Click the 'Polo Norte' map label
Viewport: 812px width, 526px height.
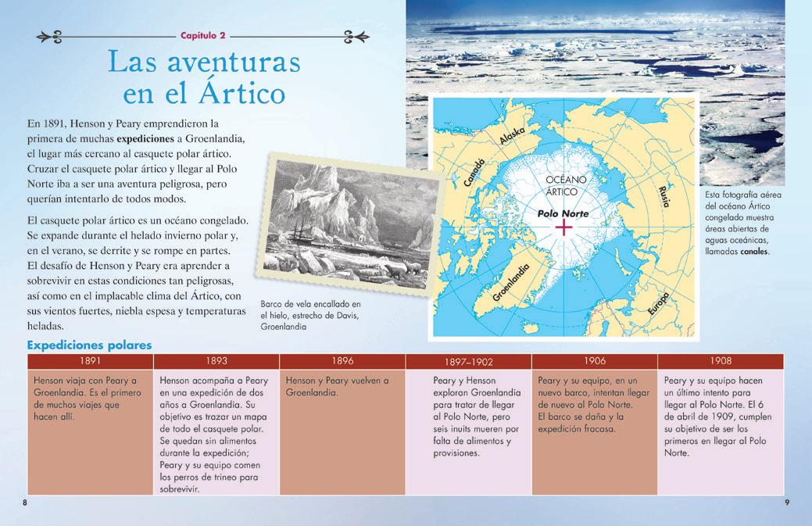click(563, 213)
